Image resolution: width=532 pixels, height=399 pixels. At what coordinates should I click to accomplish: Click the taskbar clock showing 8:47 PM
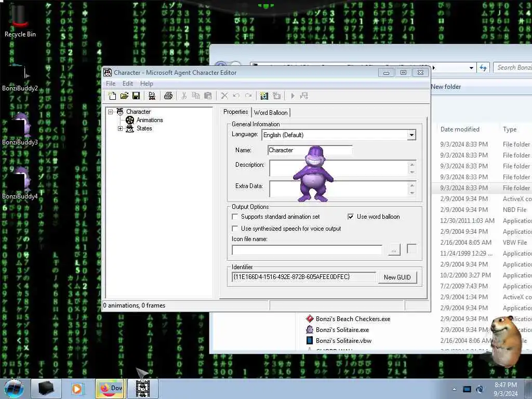506,389
